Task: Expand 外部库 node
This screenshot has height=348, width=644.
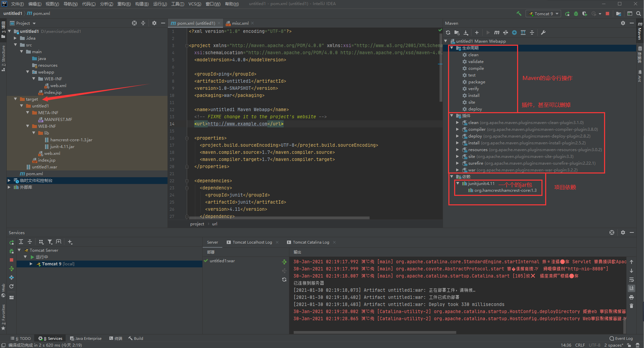Action: pos(9,187)
